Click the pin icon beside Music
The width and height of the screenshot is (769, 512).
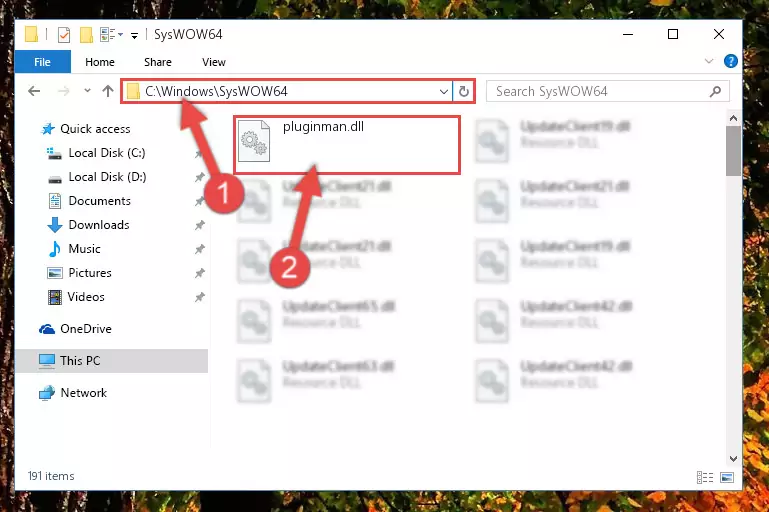(200, 249)
